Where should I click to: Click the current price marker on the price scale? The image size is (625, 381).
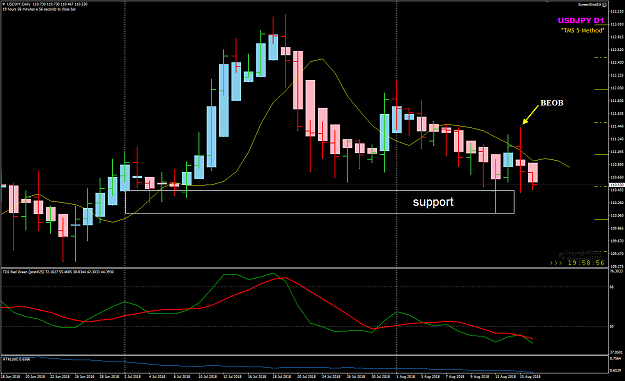[616, 185]
